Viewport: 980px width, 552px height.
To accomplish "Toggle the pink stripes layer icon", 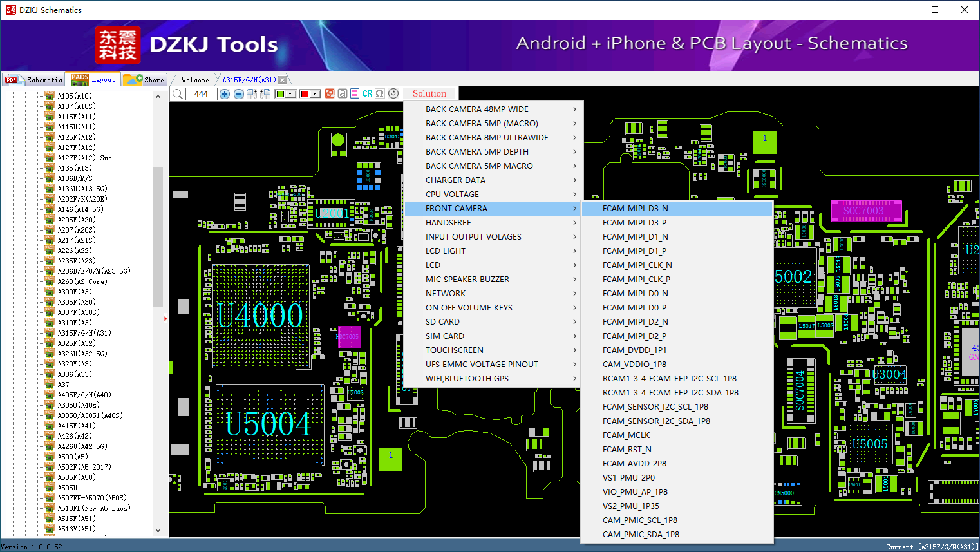I will coord(355,94).
